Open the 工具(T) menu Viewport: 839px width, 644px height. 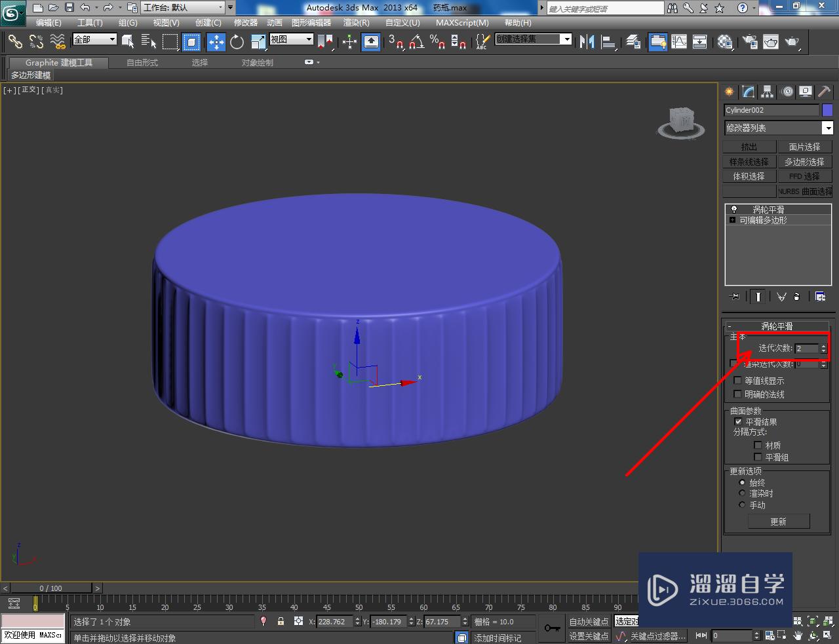click(x=90, y=23)
